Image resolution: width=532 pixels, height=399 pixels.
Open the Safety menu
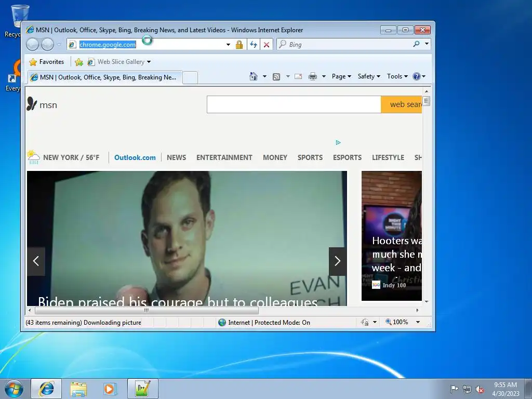coord(369,76)
